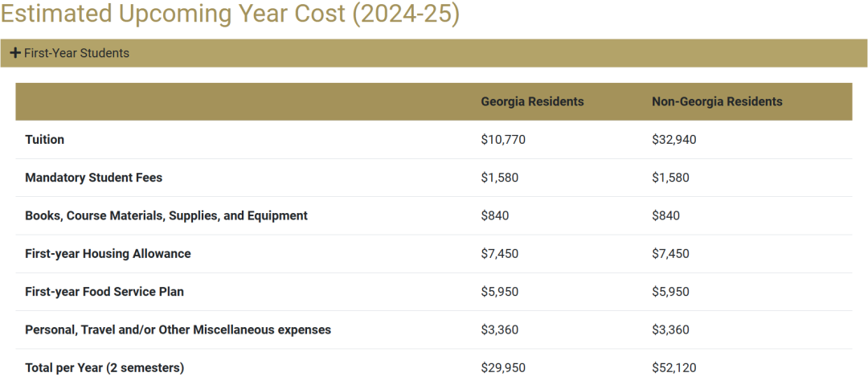
Task: Select the Non-Georgia Residents column header
Action: coord(717,101)
